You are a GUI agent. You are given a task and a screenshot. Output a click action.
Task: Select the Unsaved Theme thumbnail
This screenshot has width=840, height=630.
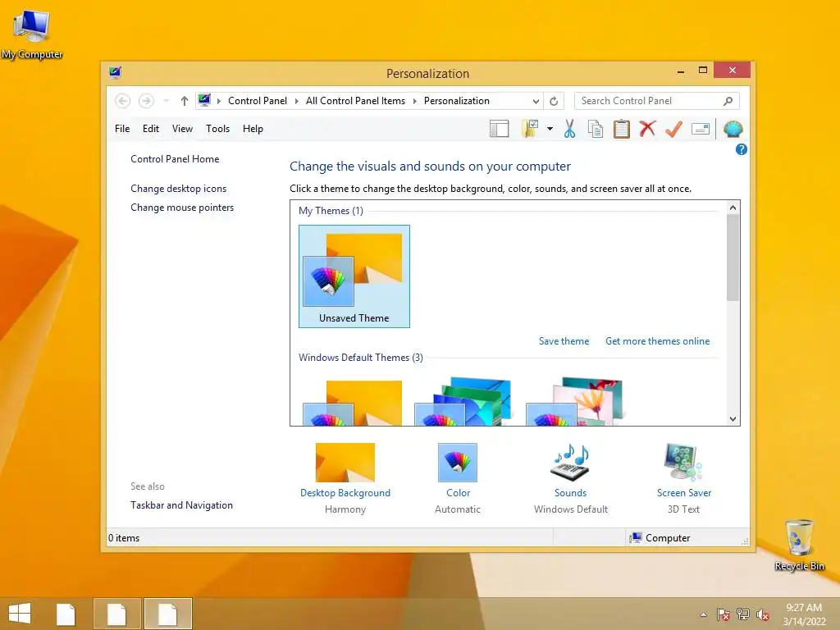(x=354, y=276)
